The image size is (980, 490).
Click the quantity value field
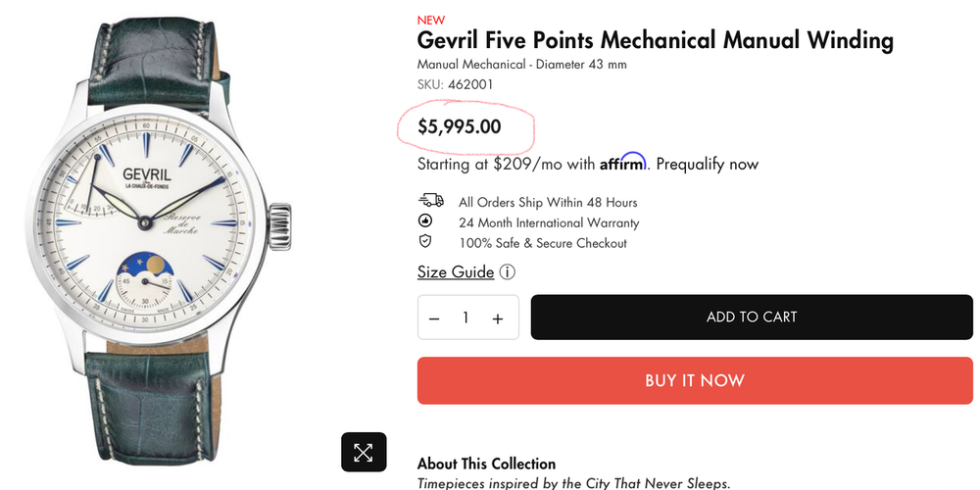(x=466, y=318)
